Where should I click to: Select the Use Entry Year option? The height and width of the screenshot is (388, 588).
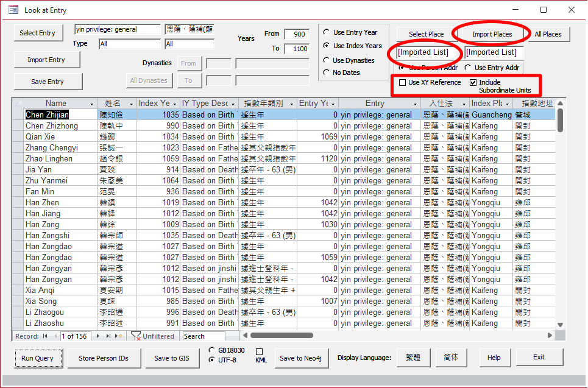(327, 32)
